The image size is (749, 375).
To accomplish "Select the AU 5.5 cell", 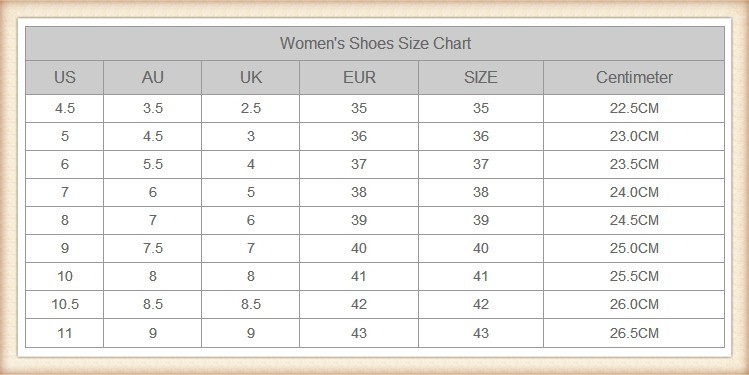I will click(152, 164).
